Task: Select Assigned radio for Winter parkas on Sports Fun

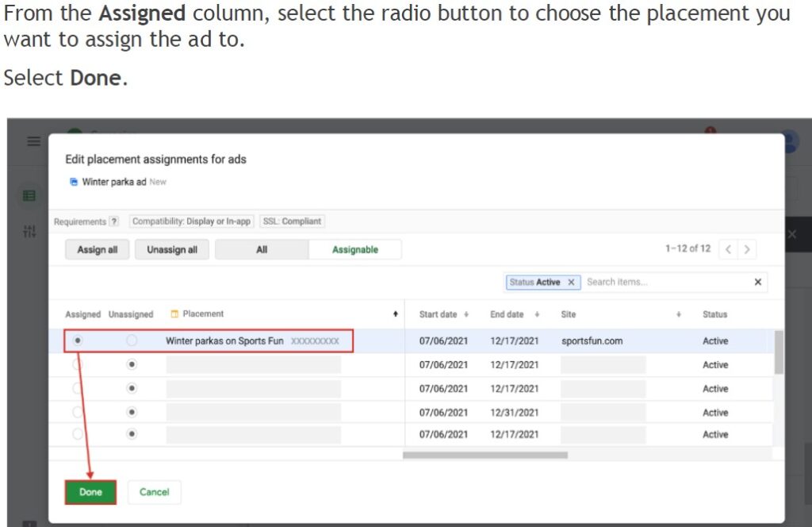Action: coord(78,340)
